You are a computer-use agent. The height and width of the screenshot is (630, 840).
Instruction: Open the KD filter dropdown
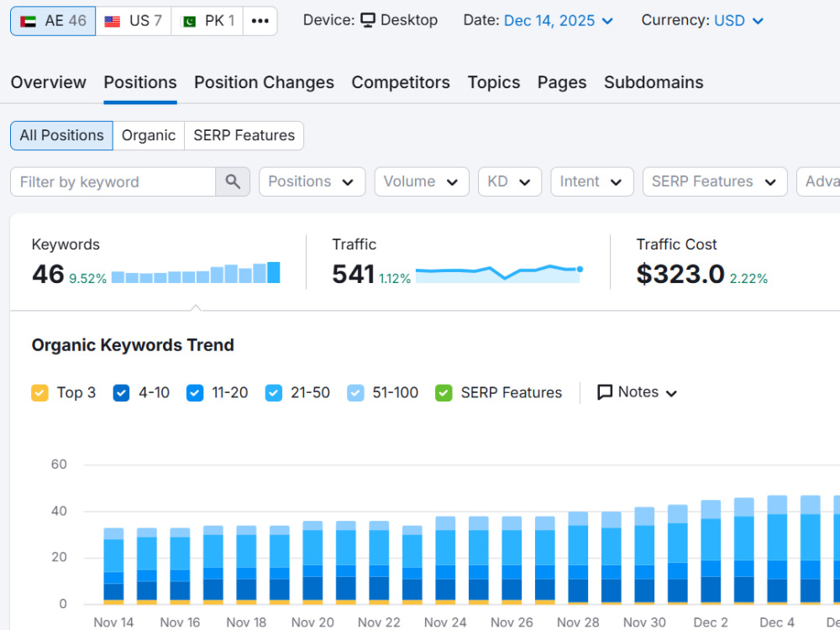[x=510, y=181]
